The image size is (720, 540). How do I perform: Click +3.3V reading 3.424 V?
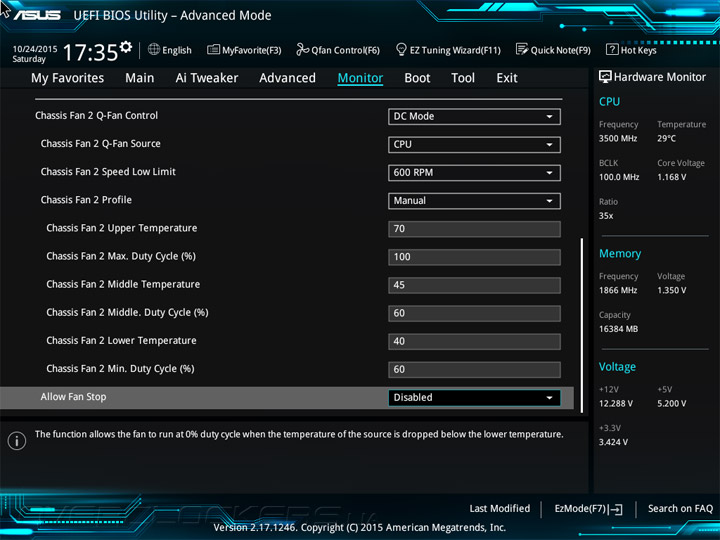point(613,442)
